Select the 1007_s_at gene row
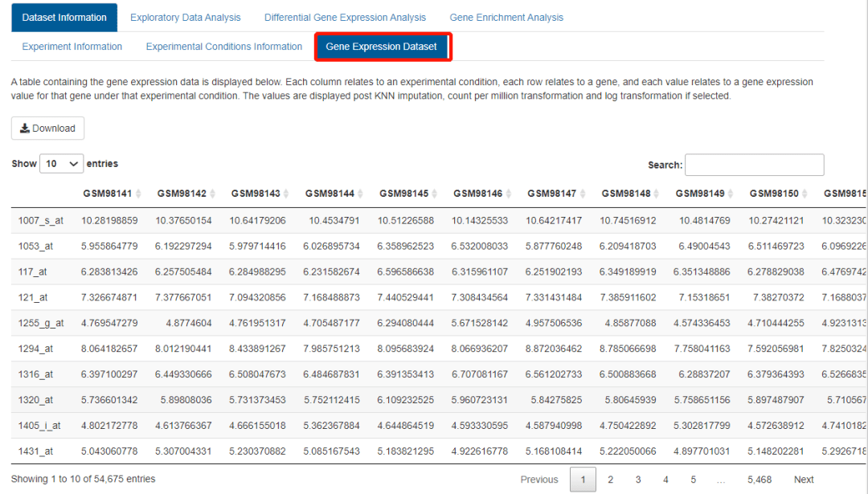868x494 pixels. pos(40,220)
